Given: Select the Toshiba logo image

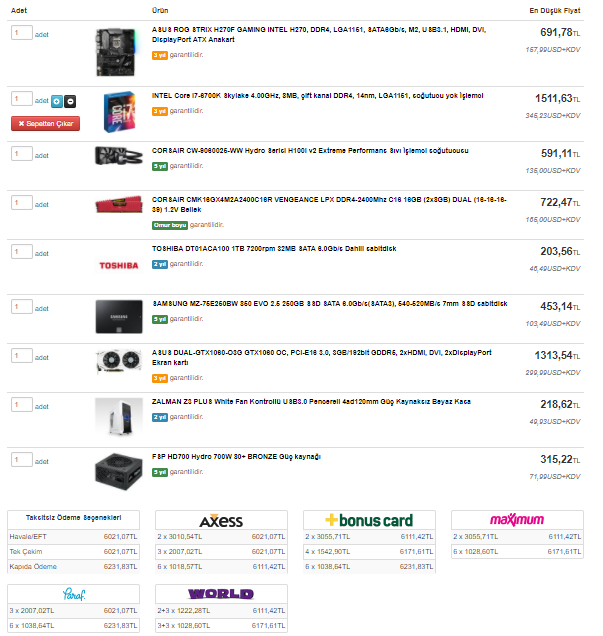Looking at the screenshot, I should [x=119, y=266].
